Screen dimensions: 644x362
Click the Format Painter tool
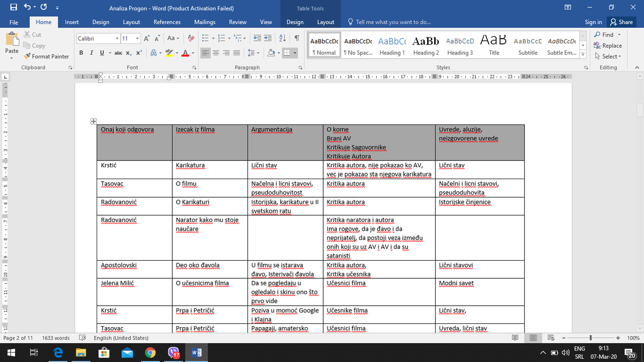47,56
